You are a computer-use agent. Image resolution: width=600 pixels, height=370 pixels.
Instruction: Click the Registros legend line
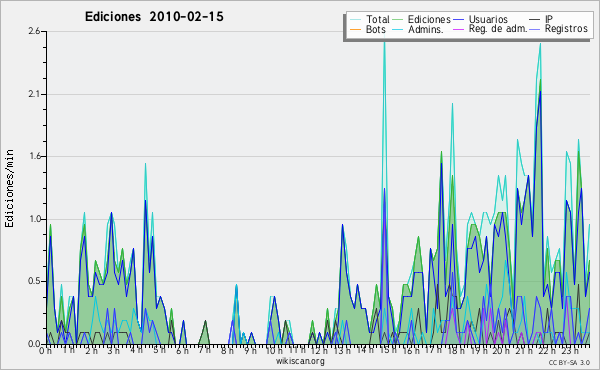pyautogui.click(x=535, y=29)
